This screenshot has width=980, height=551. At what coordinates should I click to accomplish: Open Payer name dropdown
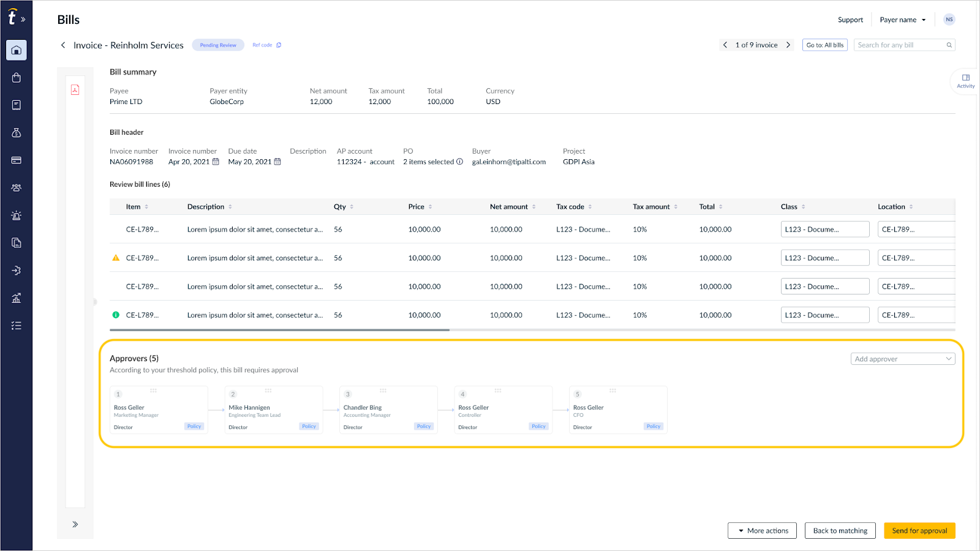pos(903,20)
